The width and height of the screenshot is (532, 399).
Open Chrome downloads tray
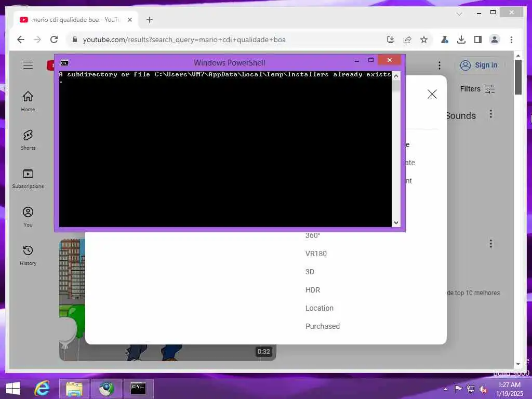461,39
